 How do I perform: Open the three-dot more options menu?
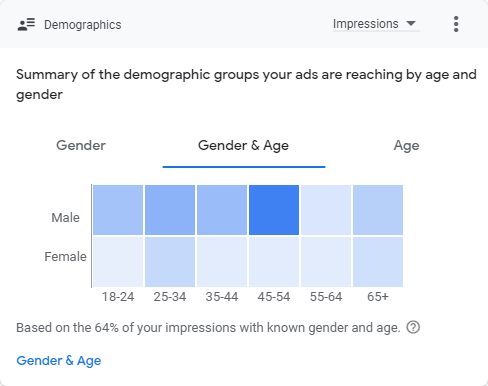tap(456, 24)
